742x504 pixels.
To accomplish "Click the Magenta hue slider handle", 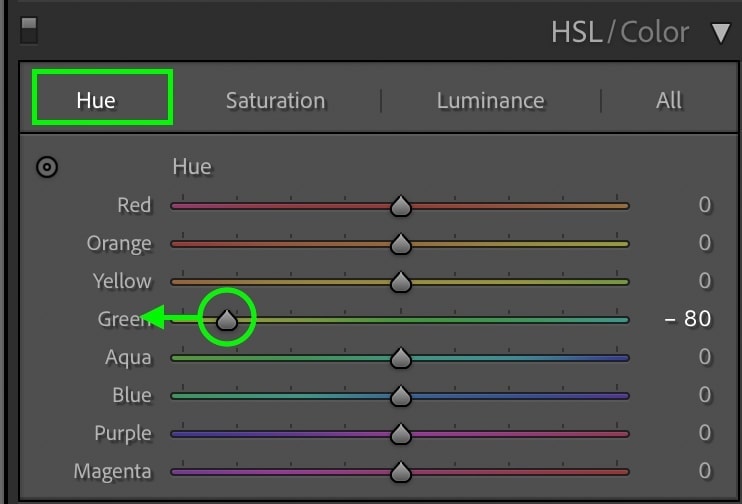I will (401, 472).
